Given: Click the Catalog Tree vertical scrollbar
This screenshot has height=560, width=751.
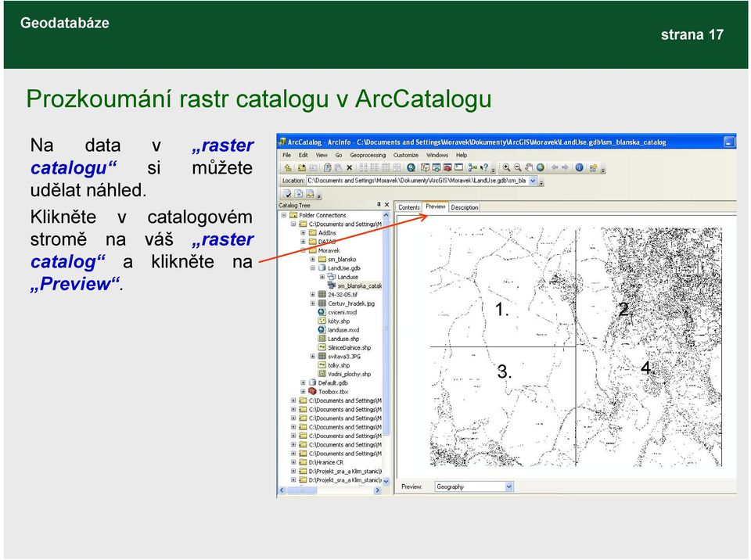Looking at the screenshot, I should (x=386, y=349).
